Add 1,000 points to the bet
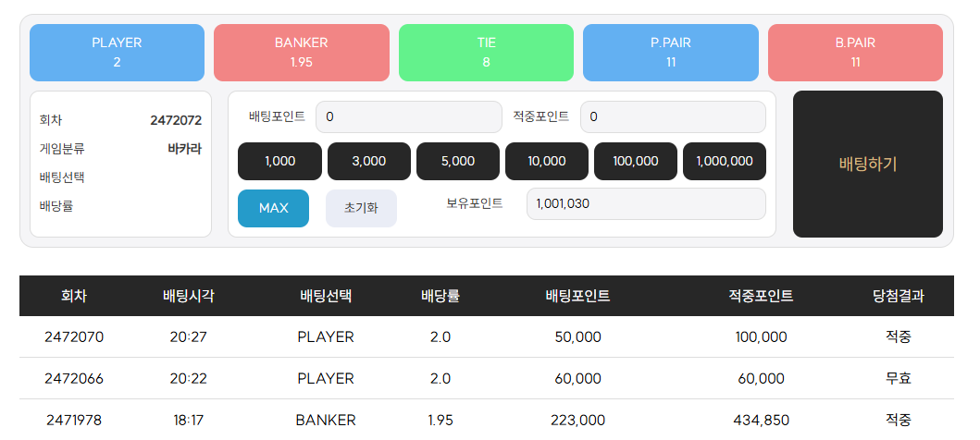980x440 pixels. pyautogui.click(x=280, y=161)
